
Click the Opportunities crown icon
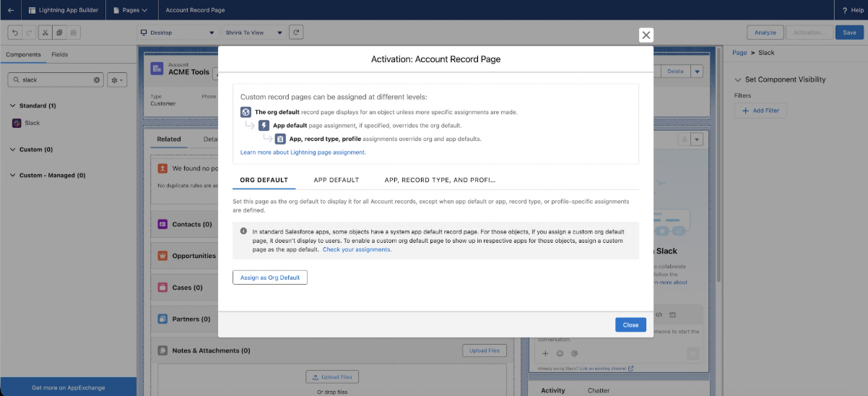click(x=162, y=256)
